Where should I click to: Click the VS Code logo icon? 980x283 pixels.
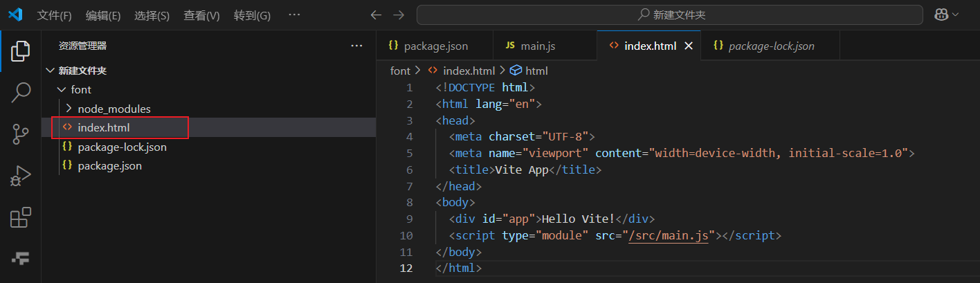point(15,15)
